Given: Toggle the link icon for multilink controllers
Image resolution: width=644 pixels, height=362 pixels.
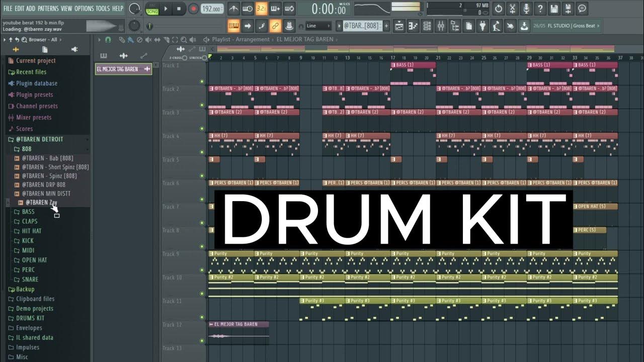Looking at the screenshot, I should [x=275, y=26].
